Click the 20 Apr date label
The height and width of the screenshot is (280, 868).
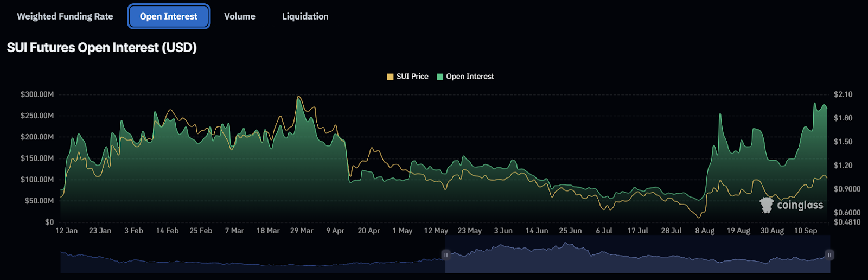[369, 231]
